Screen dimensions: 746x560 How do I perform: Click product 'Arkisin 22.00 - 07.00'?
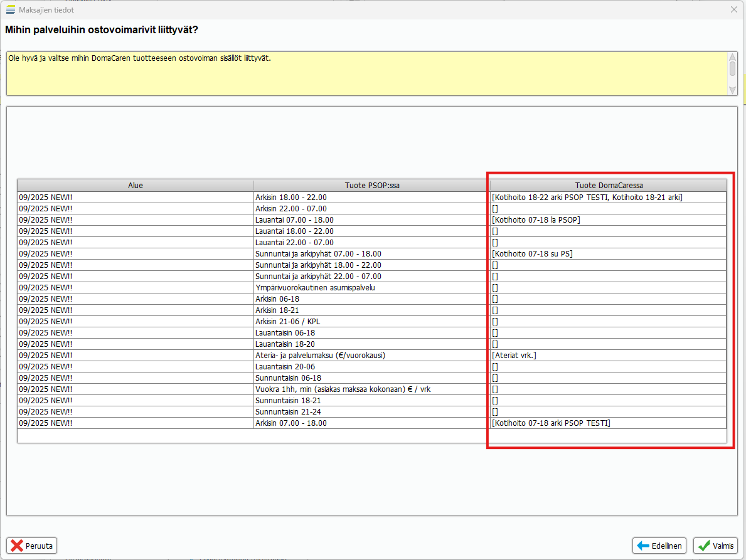(x=372, y=209)
